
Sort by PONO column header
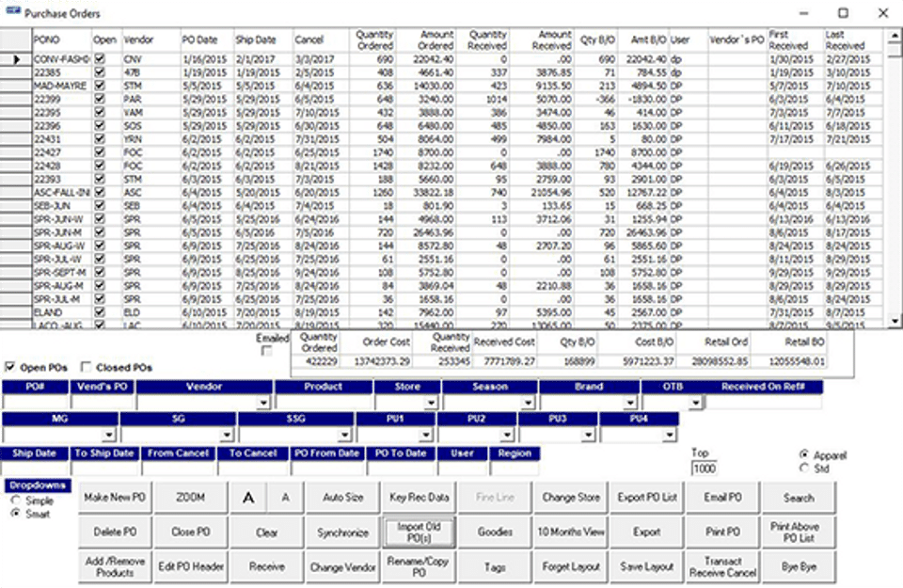click(x=62, y=40)
